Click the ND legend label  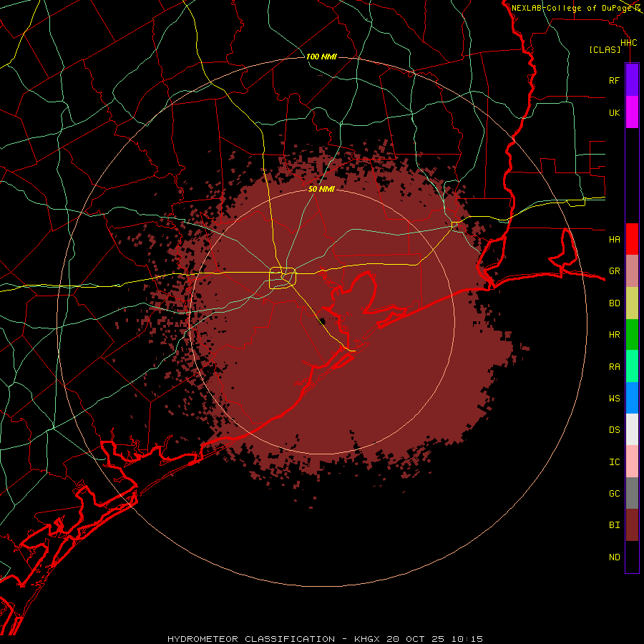tap(614, 557)
